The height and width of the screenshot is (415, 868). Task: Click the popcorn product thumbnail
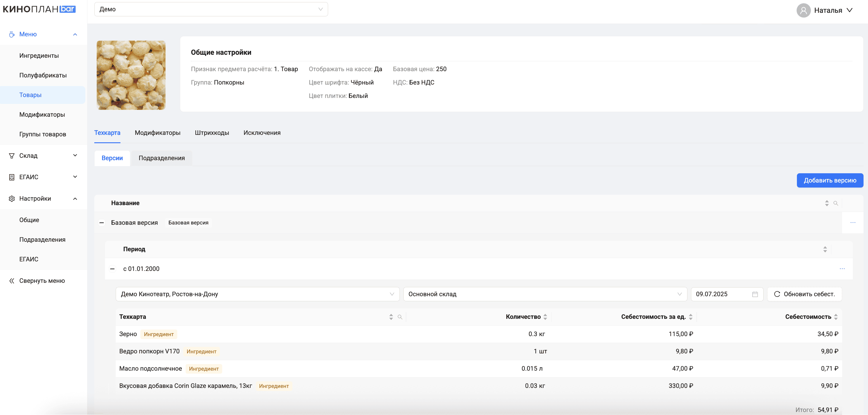(131, 75)
